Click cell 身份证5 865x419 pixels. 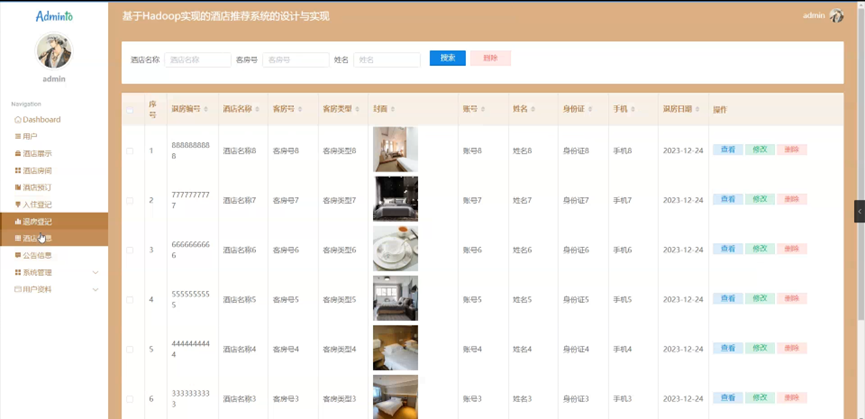(576, 299)
